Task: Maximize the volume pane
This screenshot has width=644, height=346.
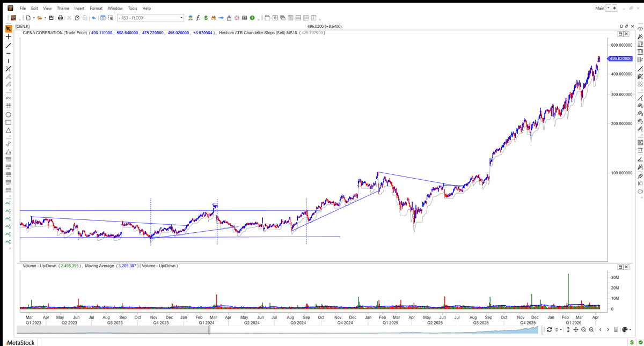Action: [x=620, y=267]
